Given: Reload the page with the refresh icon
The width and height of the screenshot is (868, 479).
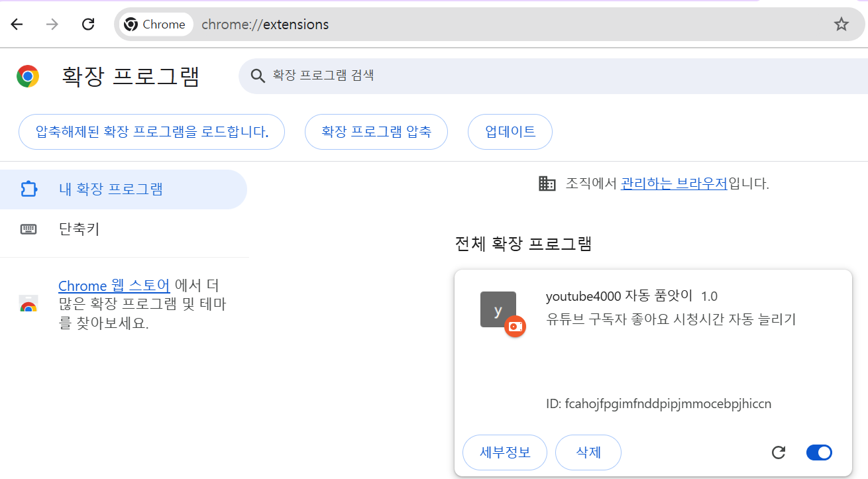Looking at the screenshot, I should [x=88, y=25].
